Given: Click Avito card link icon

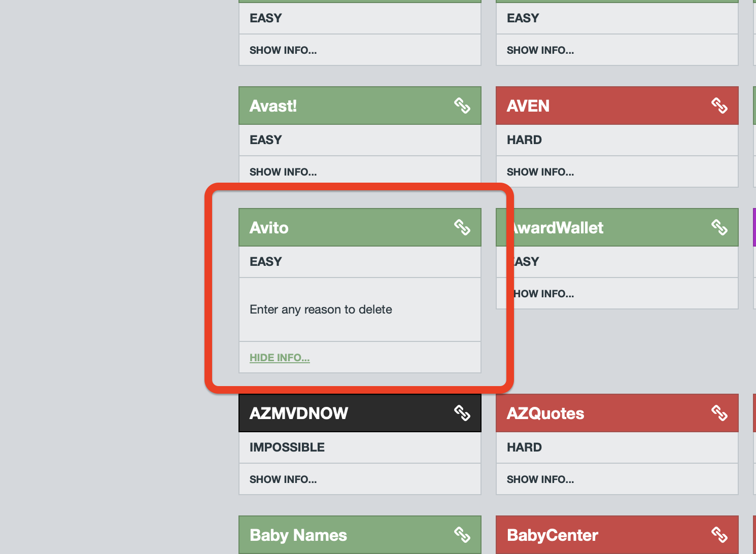Looking at the screenshot, I should (462, 227).
